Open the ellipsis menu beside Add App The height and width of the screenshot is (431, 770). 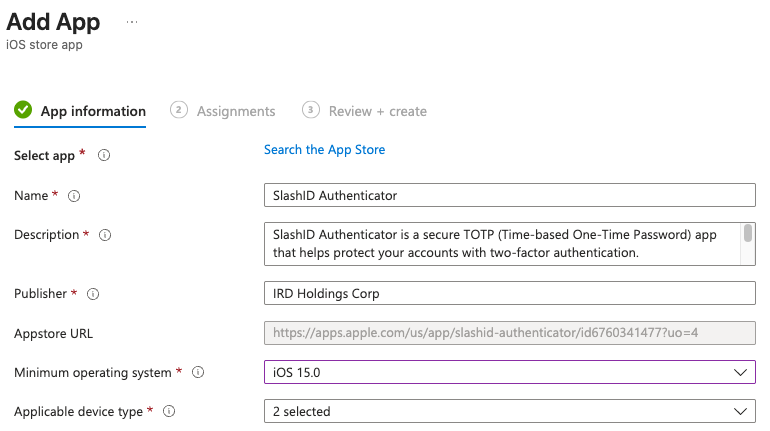coord(132,22)
